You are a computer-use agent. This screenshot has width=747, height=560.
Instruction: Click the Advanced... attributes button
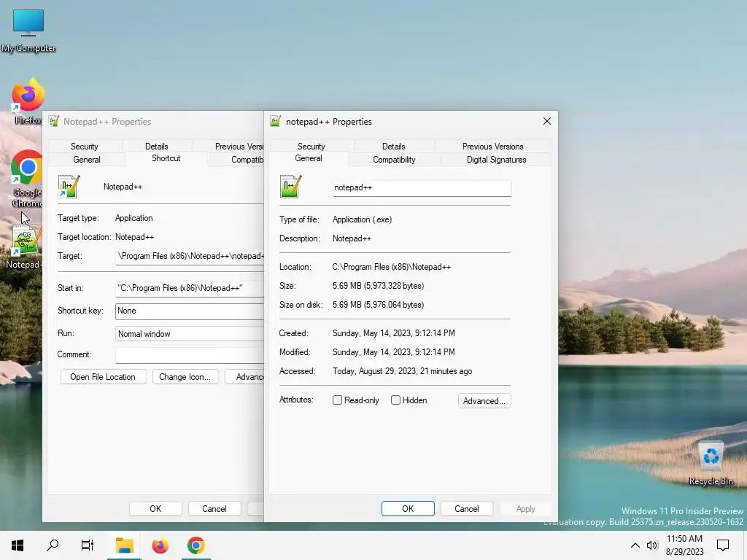[484, 400]
